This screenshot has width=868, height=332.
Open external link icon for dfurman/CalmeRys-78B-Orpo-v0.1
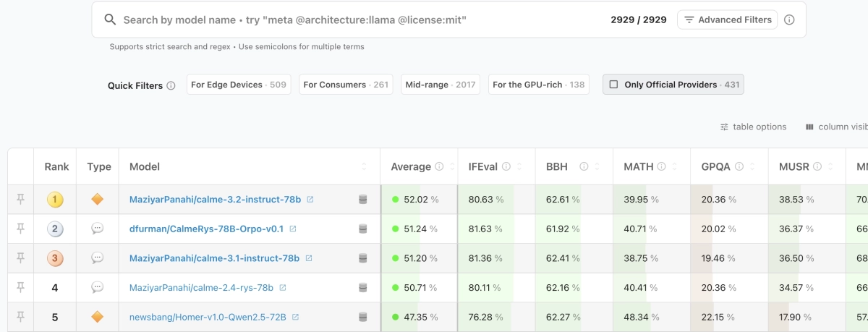293,229
